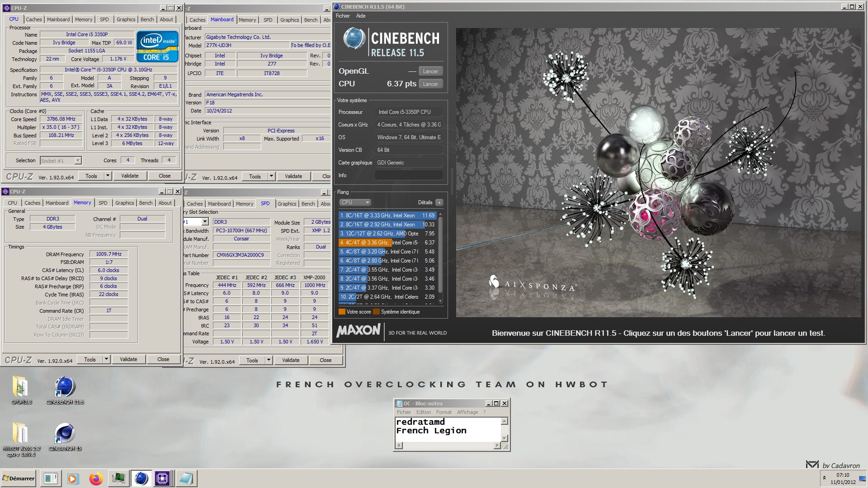Expand the Détails arrow button
Screen dimensions: 868x488
tap(439, 202)
